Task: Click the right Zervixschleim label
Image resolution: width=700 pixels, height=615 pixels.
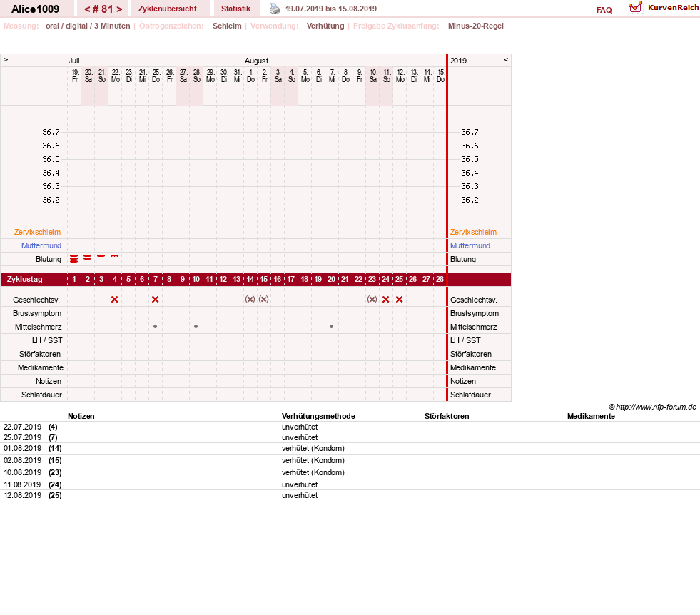Action: 473,232
